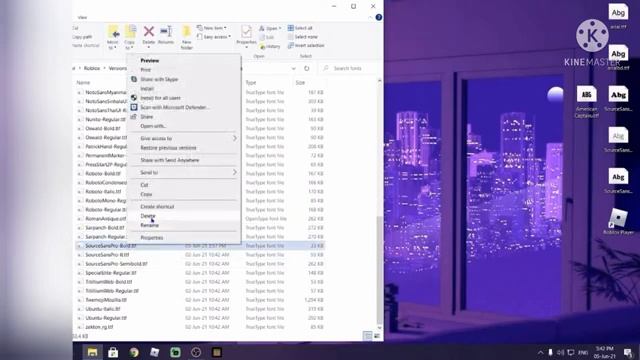Choose Delete in the context menu
The height and width of the screenshot is (360, 640).
148,216
